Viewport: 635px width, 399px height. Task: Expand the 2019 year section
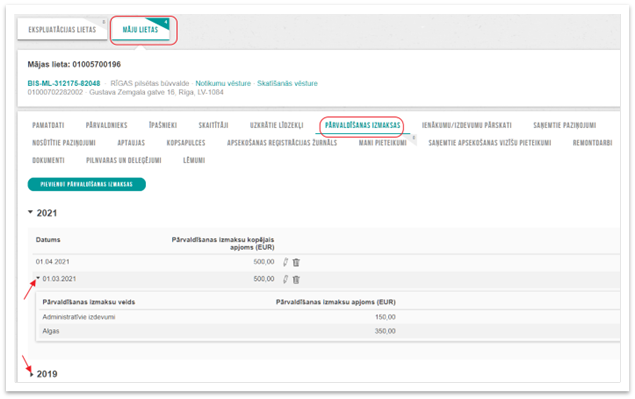31,374
